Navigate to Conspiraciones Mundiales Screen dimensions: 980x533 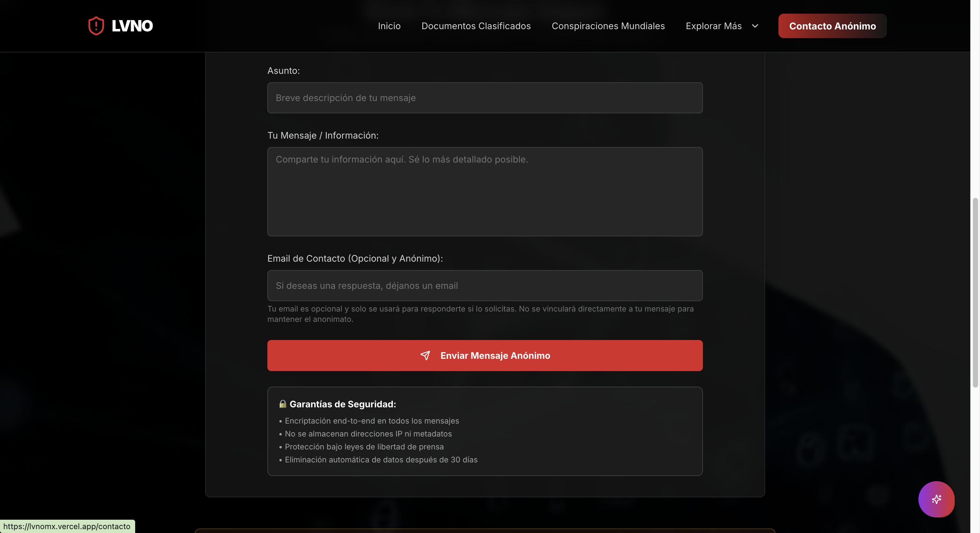[608, 26]
